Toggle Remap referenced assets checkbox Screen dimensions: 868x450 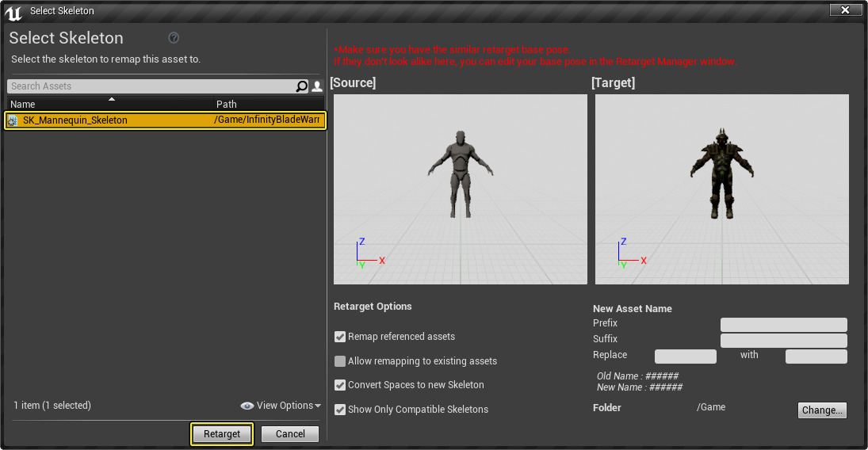pyautogui.click(x=340, y=337)
